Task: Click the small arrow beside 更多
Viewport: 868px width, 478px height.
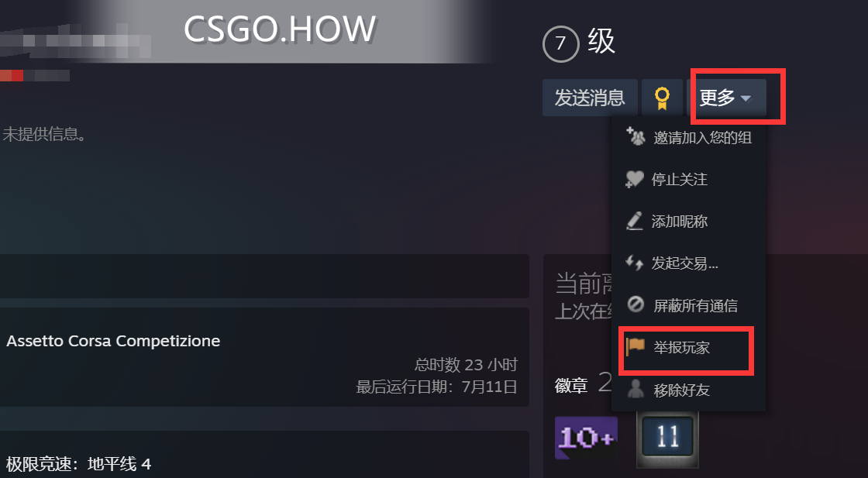Action: (x=746, y=98)
